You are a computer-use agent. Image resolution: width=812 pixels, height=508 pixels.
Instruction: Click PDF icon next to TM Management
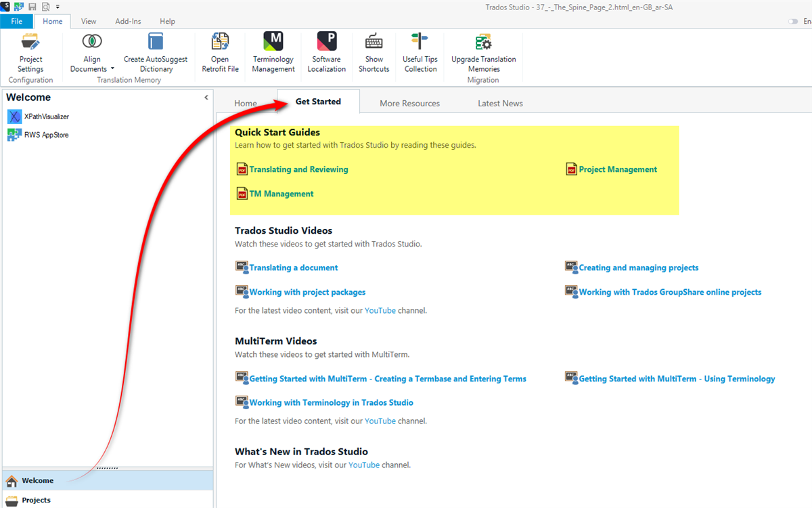point(242,194)
